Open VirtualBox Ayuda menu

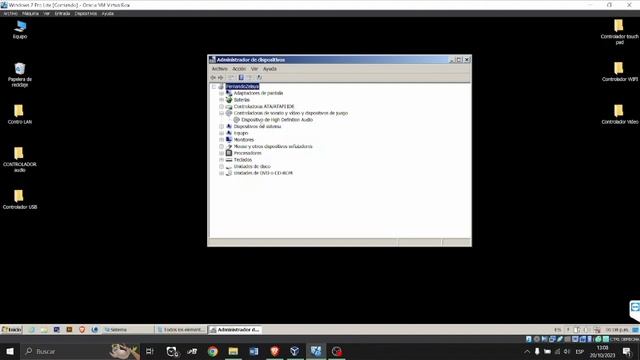click(x=108, y=13)
